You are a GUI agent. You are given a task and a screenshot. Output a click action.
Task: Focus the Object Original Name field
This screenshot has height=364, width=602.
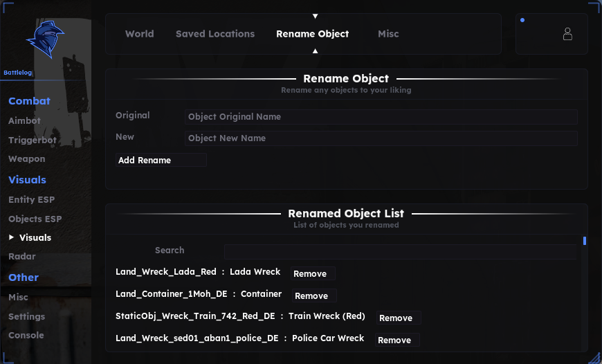coord(381,117)
